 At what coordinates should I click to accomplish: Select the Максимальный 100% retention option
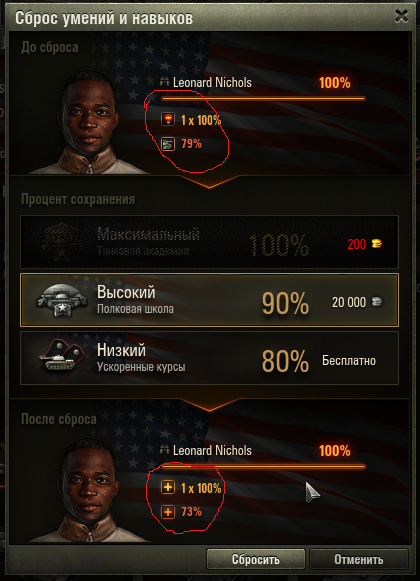[209, 242]
